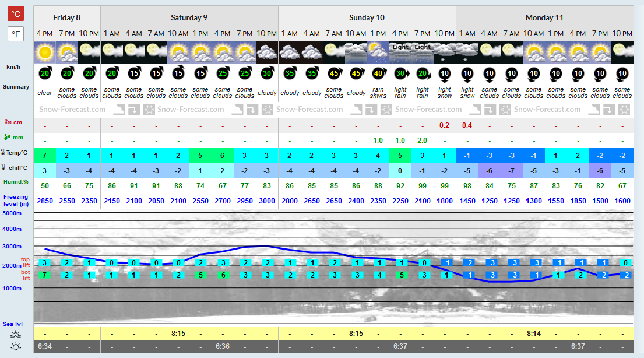
Task: Click sunset time 6:34
Action: point(45,346)
